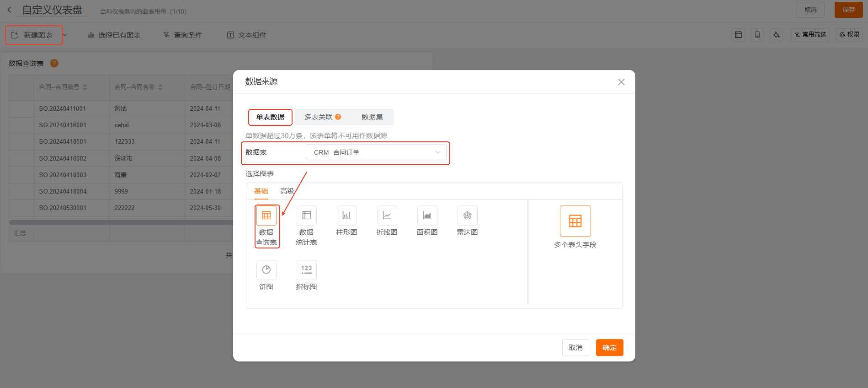The height and width of the screenshot is (388, 868).
Task: Open the 数据表 CRM--合同订单 dropdown
Action: [376, 152]
